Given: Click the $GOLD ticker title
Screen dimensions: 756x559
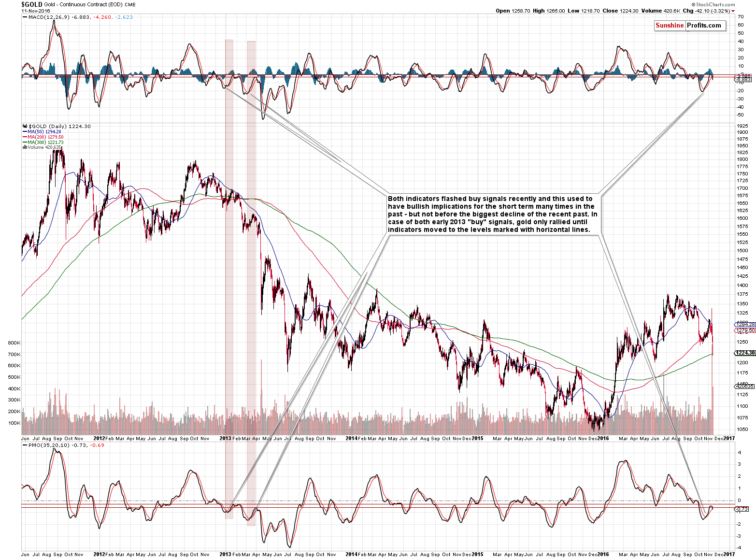Looking at the screenshot, I should click(32, 4).
